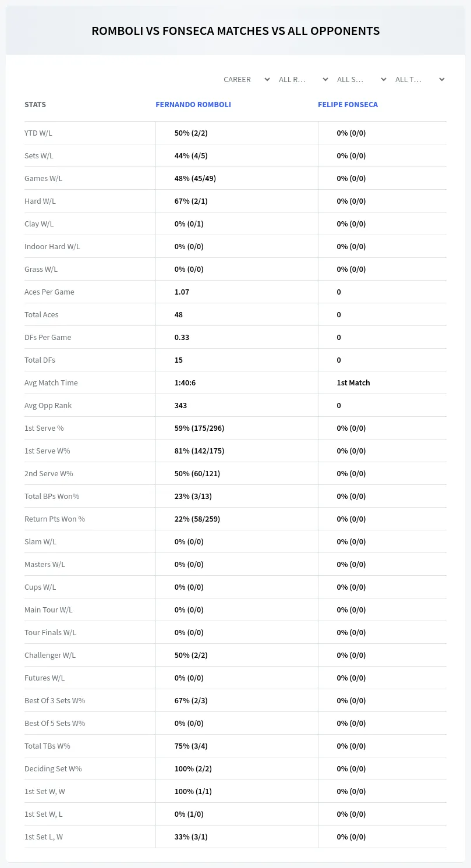Viewport: 471px width, 868px height.
Task: Select Romboli's 1st Serve % value
Action: (x=199, y=428)
